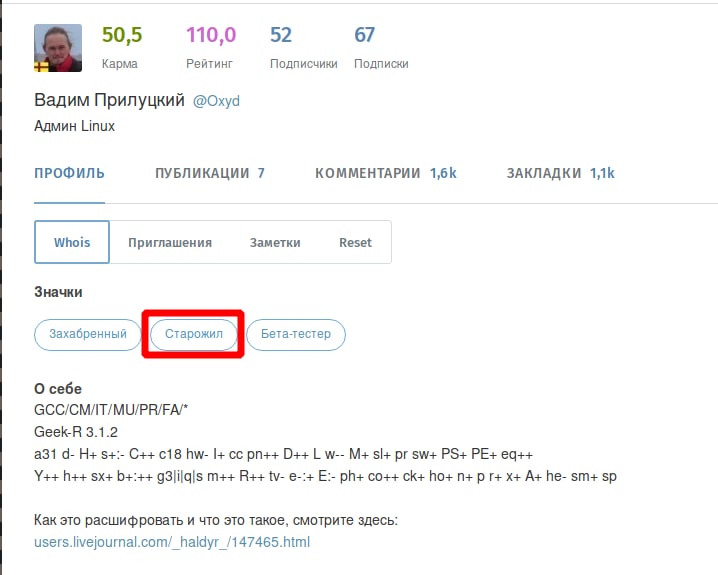This screenshot has height=575, width=718.
Task: Click the Geek-R 3.1.2 line
Action: click(76, 432)
